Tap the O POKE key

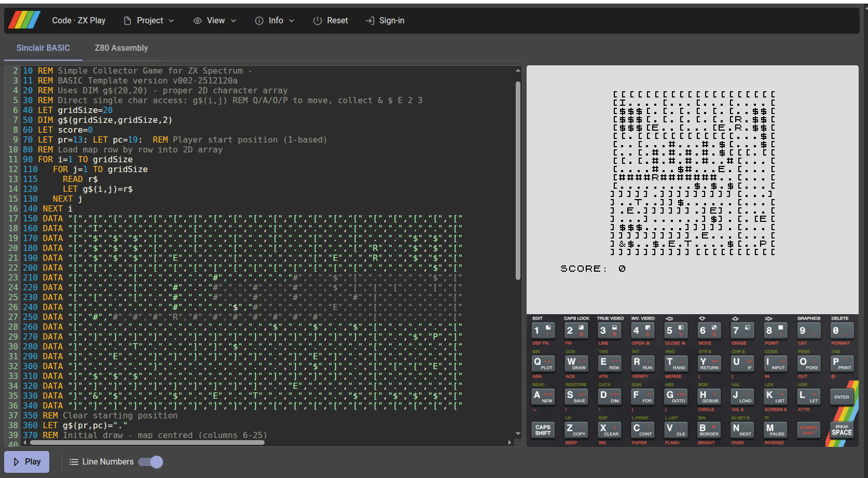pyautogui.click(x=809, y=363)
